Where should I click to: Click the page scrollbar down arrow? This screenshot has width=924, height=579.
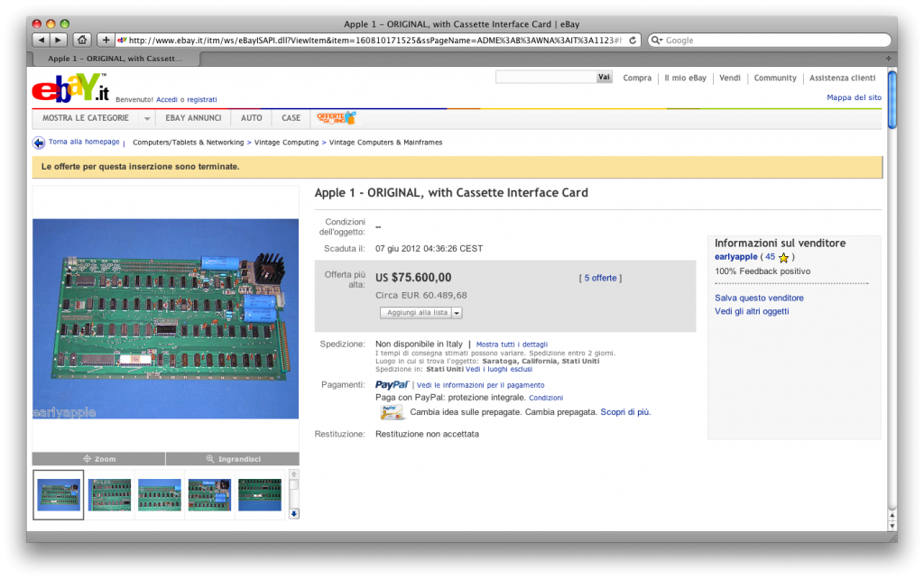(x=892, y=526)
